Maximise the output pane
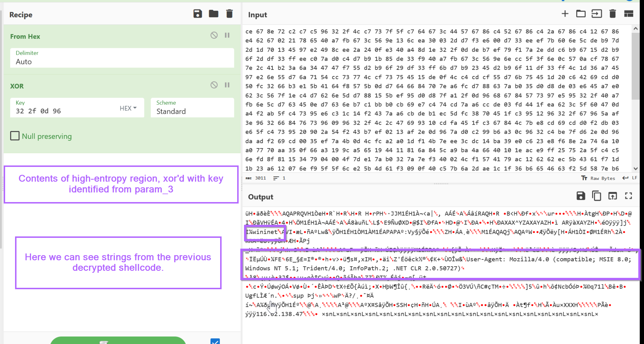This screenshot has width=644, height=344. click(628, 196)
